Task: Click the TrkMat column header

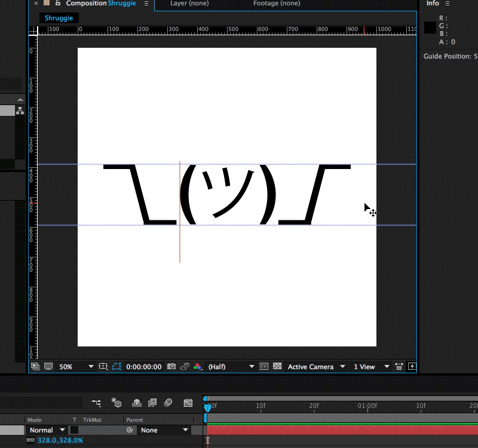Action: (x=92, y=420)
